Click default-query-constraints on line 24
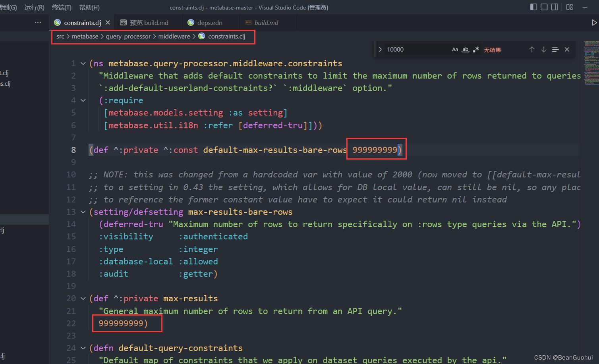 180,348
